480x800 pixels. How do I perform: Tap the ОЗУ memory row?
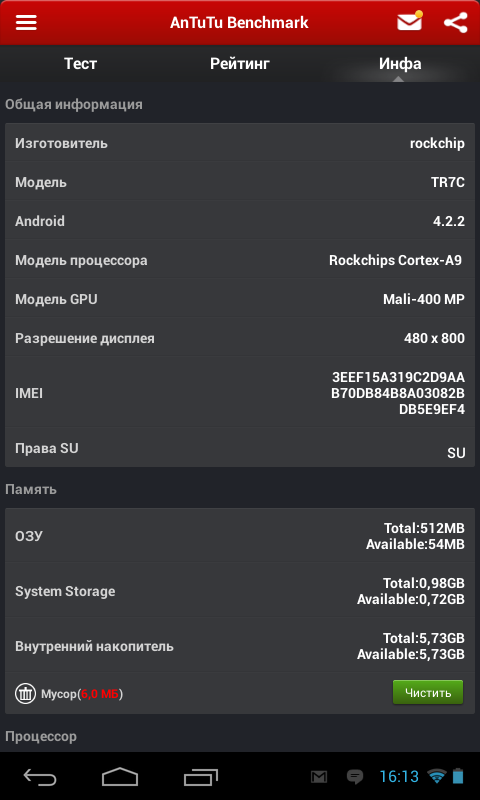coord(240,536)
